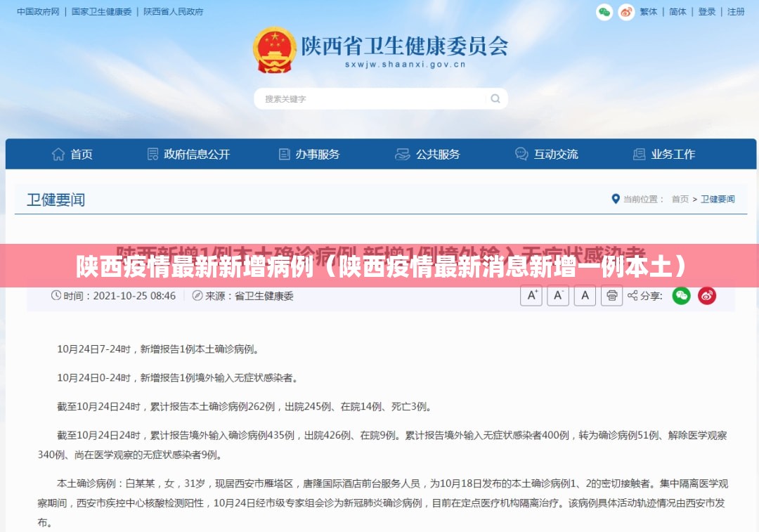Share article via green WeChat icon
Screen dimensions: 759x532
[x=681, y=295]
